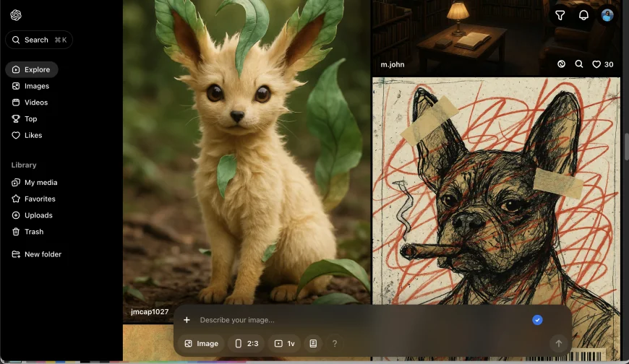The image size is (629, 364).
Task: Open the Videos section
Action: 30,103
